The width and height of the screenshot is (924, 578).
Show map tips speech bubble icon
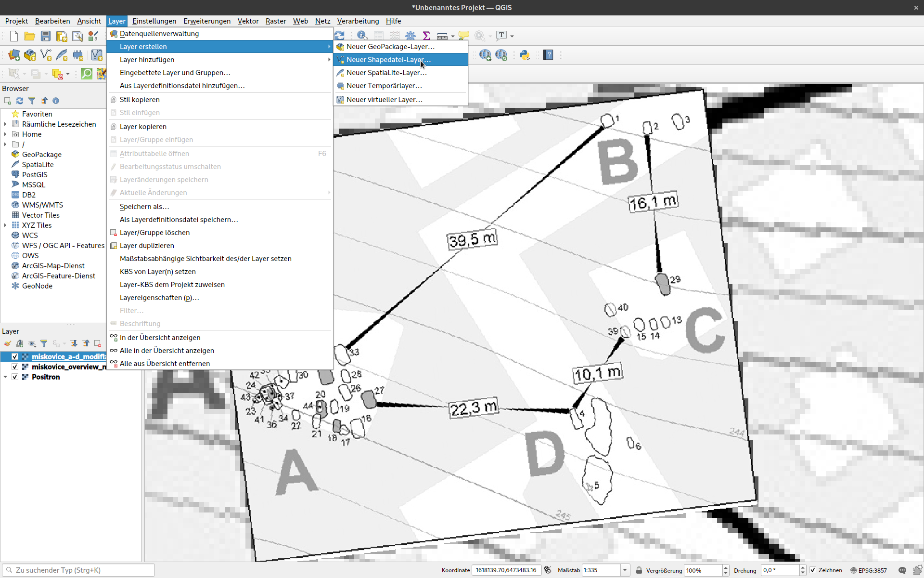[x=464, y=36]
